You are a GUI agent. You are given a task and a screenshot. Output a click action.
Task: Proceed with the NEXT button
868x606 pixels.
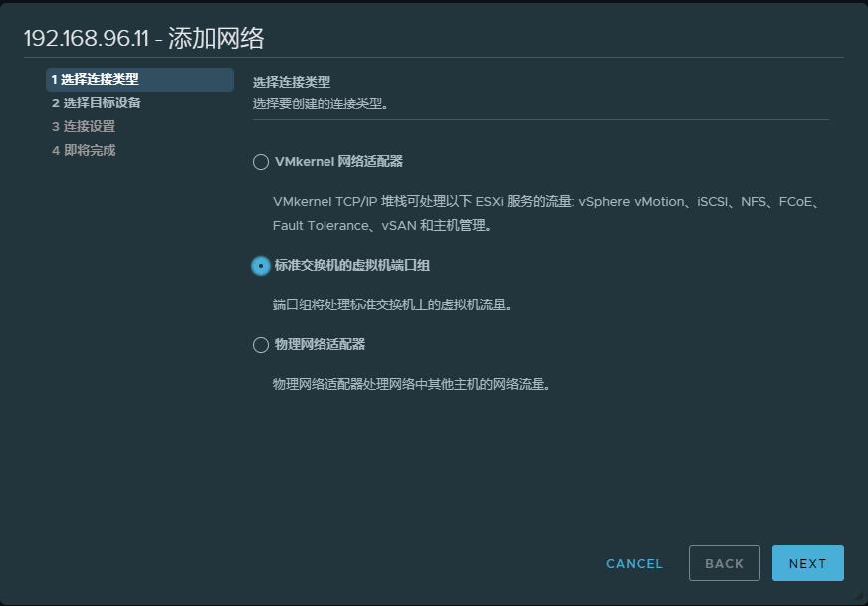pos(807,563)
